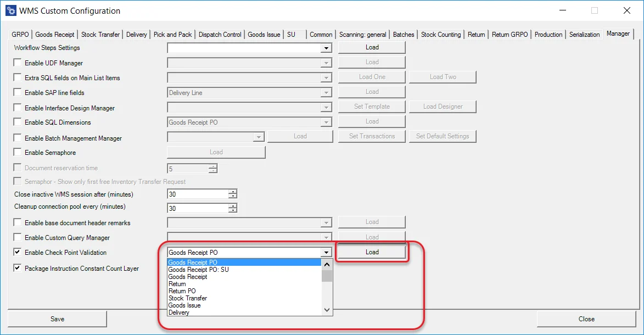Disable Check Point Validation

click(x=17, y=252)
